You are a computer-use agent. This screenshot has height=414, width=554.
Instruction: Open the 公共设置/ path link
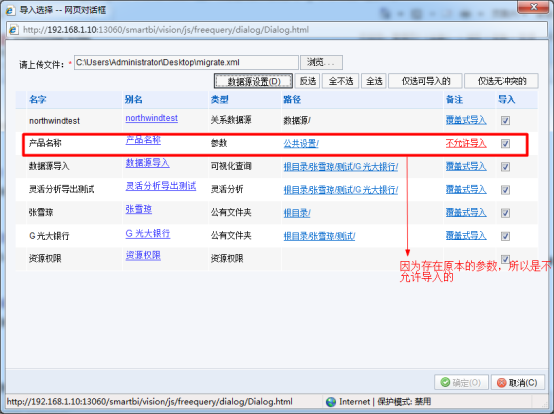(x=301, y=143)
